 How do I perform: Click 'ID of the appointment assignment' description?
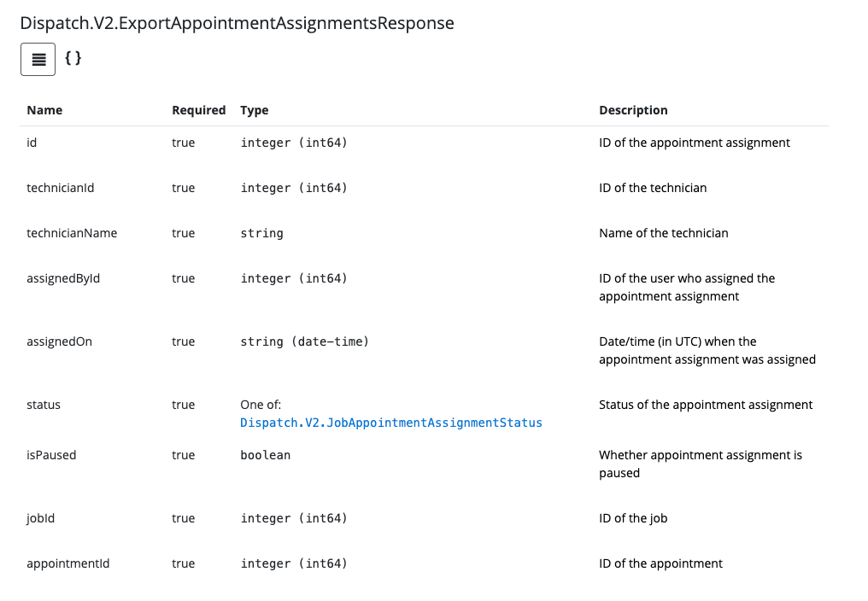(695, 143)
